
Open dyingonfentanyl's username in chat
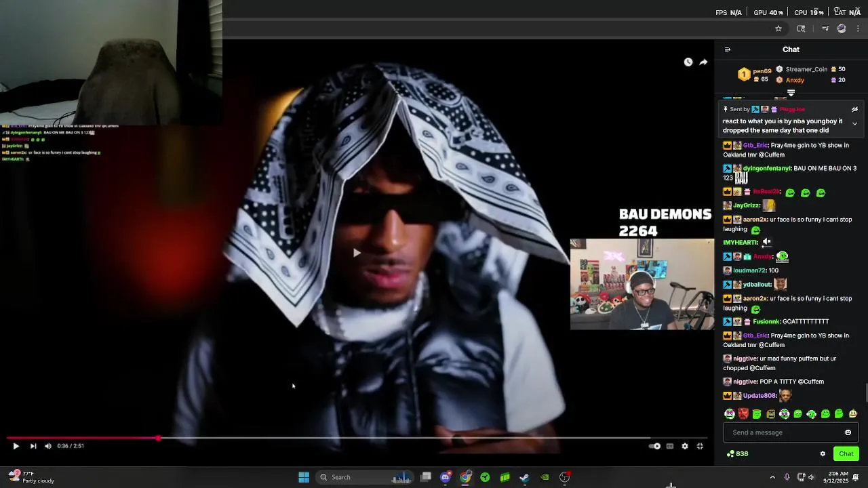[x=766, y=168]
